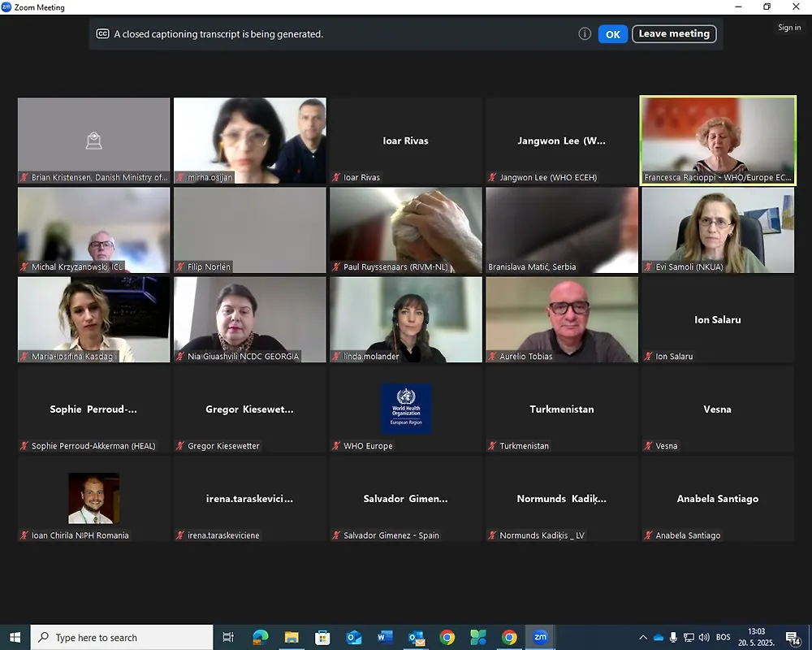Select Francesca Racioppi's video tile
Screen dimensions: 812x650
[718, 141]
